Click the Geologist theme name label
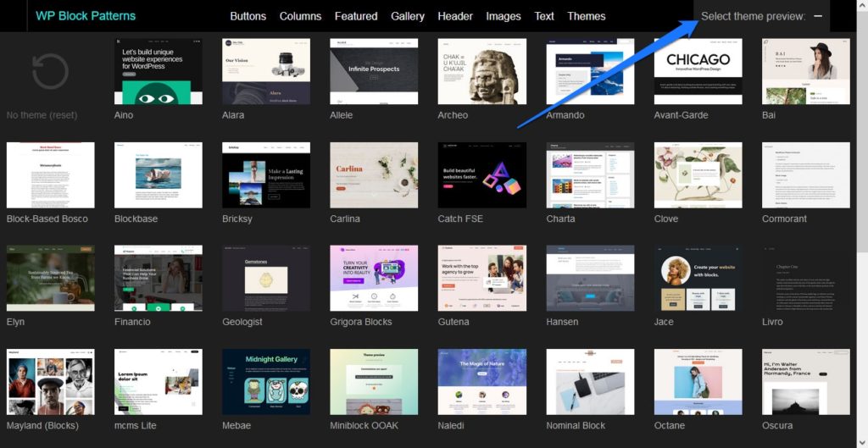The width and height of the screenshot is (868, 448). [242, 322]
